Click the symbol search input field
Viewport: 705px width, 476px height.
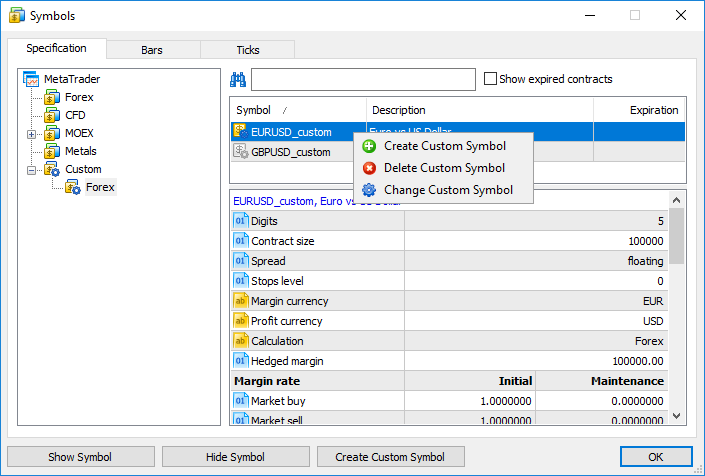pyautogui.click(x=363, y=80)
